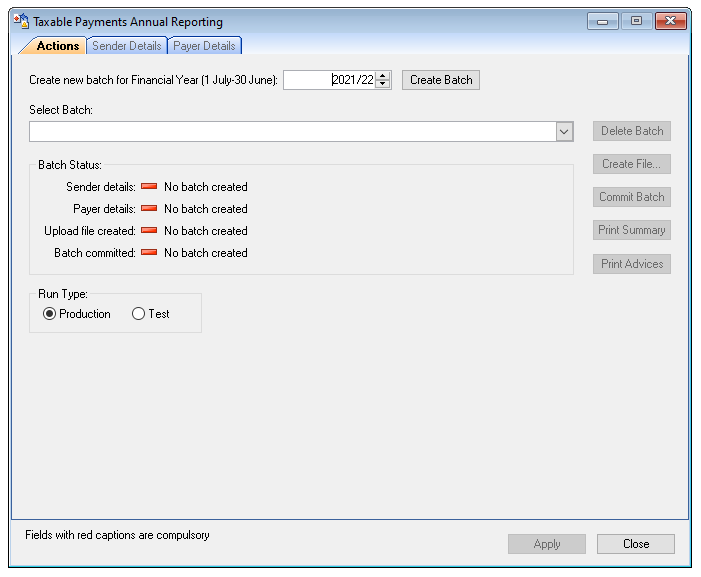Image resolution: width=701 pixels, height=577 pixels.
Task: Increase the financial year with up arrow
Action: click(x=383, y=76)
